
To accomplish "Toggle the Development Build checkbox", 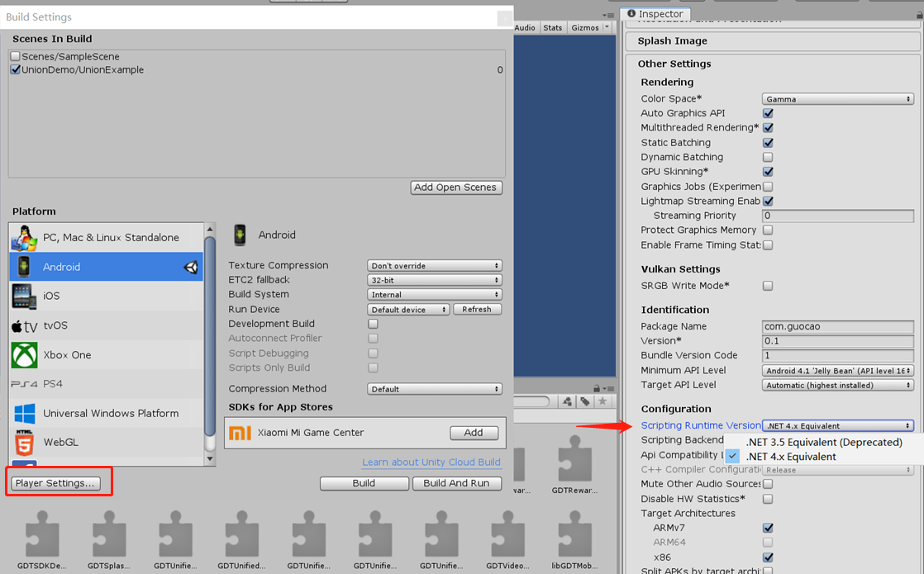I will tap(373, 324).
